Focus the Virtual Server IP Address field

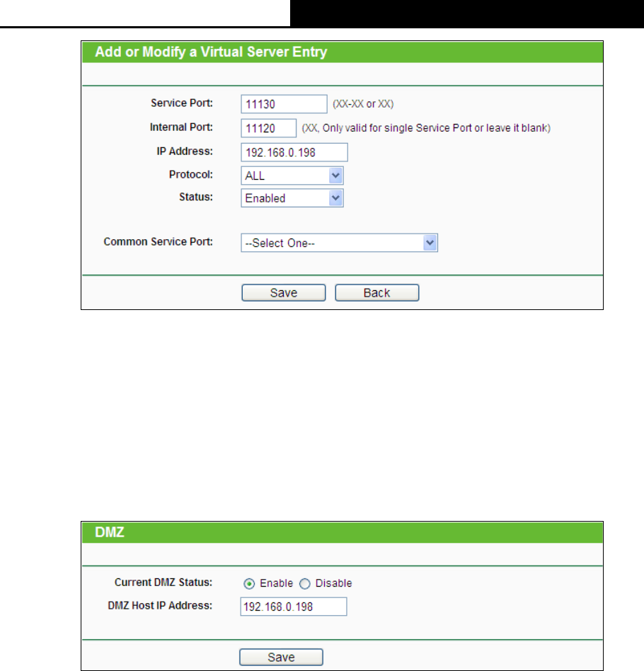pos(294,152)
